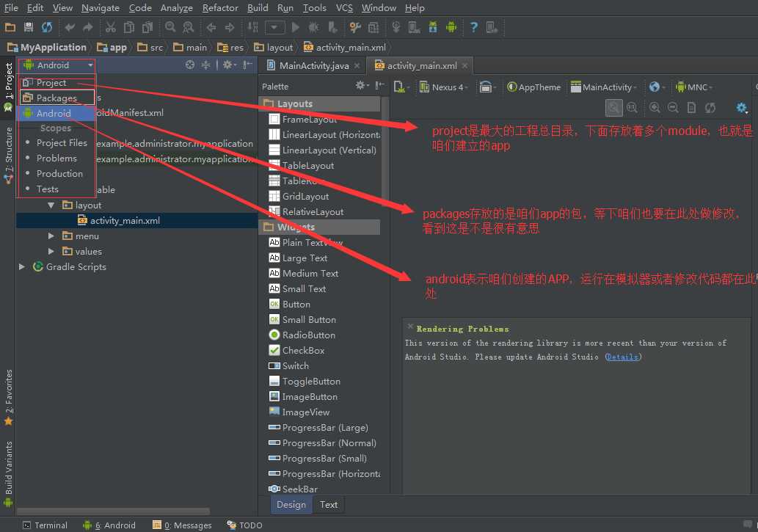The width and height of the screenshot is (758, 532).
Task: Click the Help question mark icon
Action: tap(474, 27)
